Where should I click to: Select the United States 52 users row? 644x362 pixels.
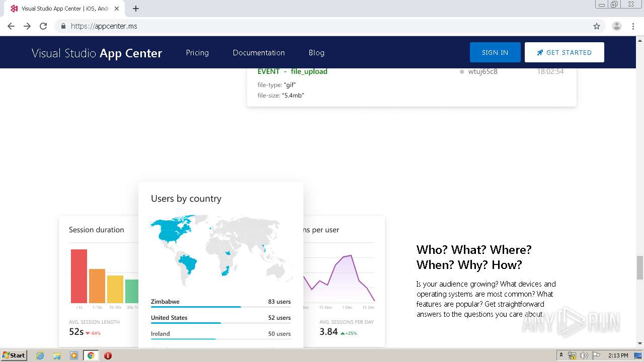click(x=221, y=318)
